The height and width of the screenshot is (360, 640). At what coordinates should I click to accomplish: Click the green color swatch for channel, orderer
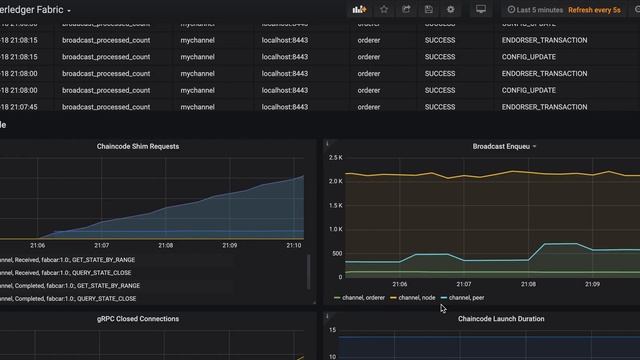pos(337,298)
